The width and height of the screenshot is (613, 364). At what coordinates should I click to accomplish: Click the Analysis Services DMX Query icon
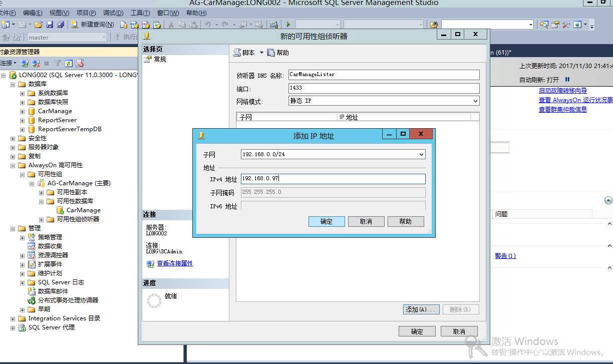(145, 25)
